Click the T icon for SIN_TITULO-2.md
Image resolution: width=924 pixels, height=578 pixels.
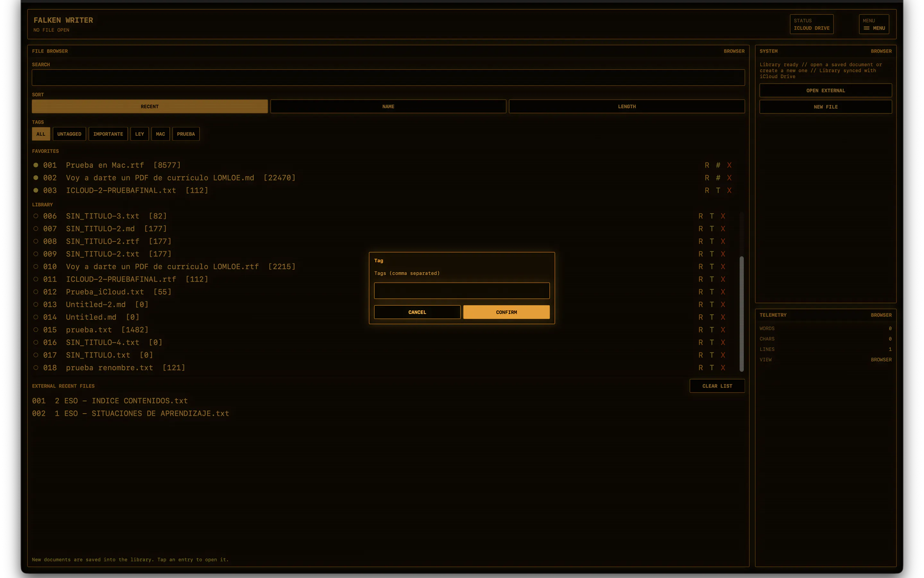712,229
